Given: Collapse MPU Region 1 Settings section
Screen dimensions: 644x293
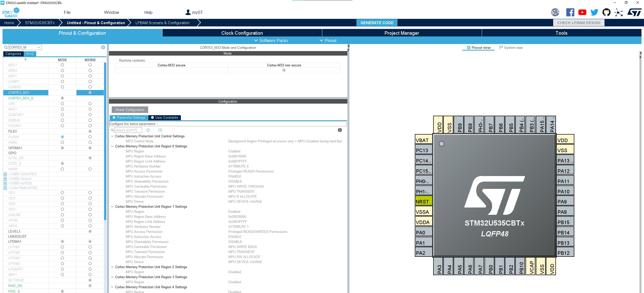Looking at the screenshot, I should point(112,206).
